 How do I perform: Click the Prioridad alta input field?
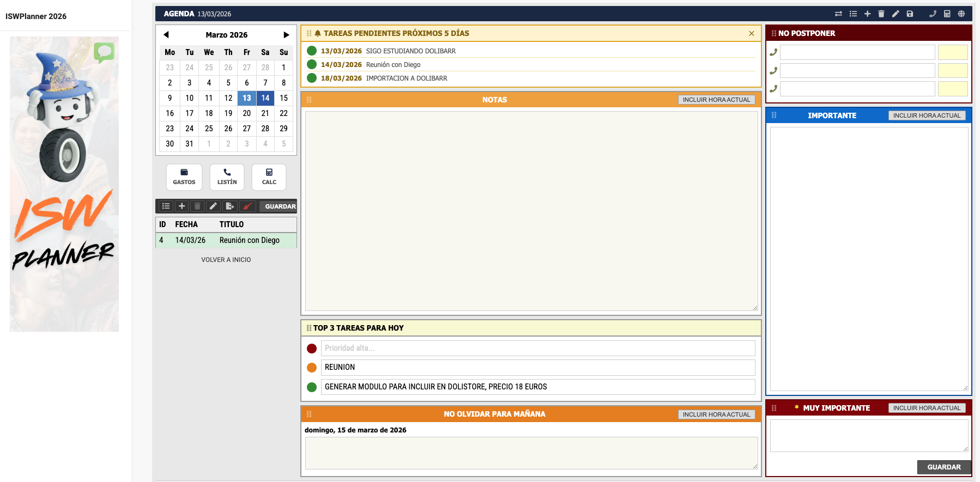point(538,348)
